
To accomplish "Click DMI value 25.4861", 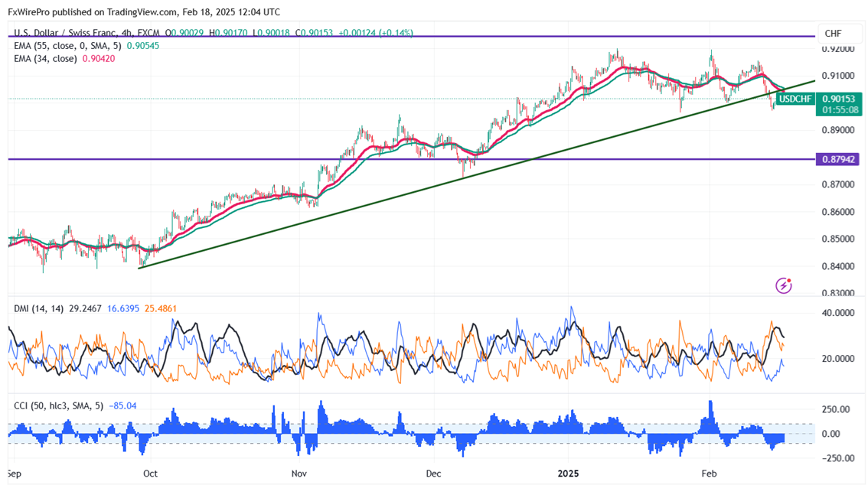I will pyautogui.click(x=161, y=308).
